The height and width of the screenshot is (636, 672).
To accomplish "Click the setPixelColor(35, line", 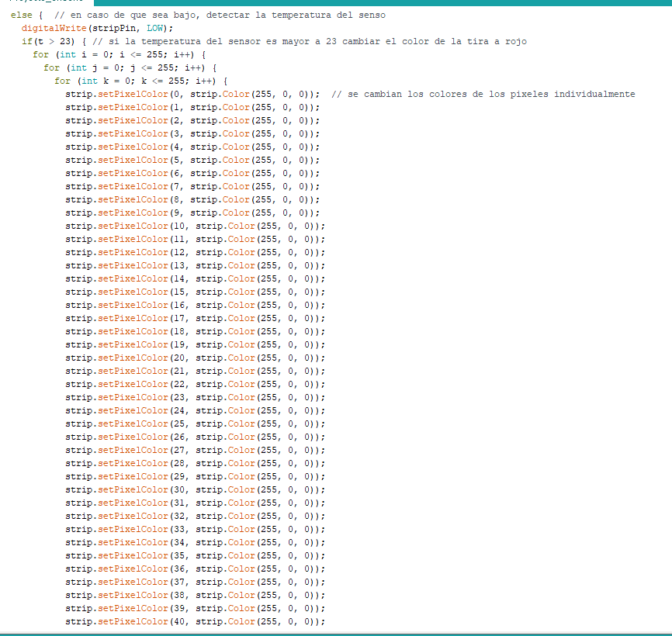I will pyautogui.click(x=196, y=556).
